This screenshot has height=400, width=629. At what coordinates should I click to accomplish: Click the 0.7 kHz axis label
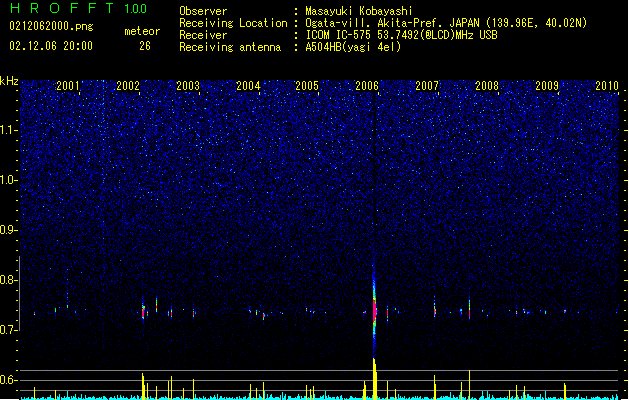(9, 330)
